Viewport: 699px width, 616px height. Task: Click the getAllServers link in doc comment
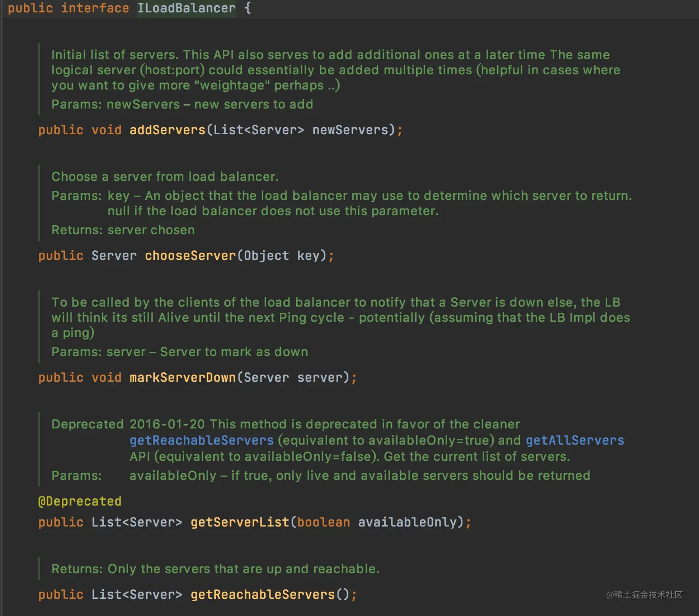(574, 440)
